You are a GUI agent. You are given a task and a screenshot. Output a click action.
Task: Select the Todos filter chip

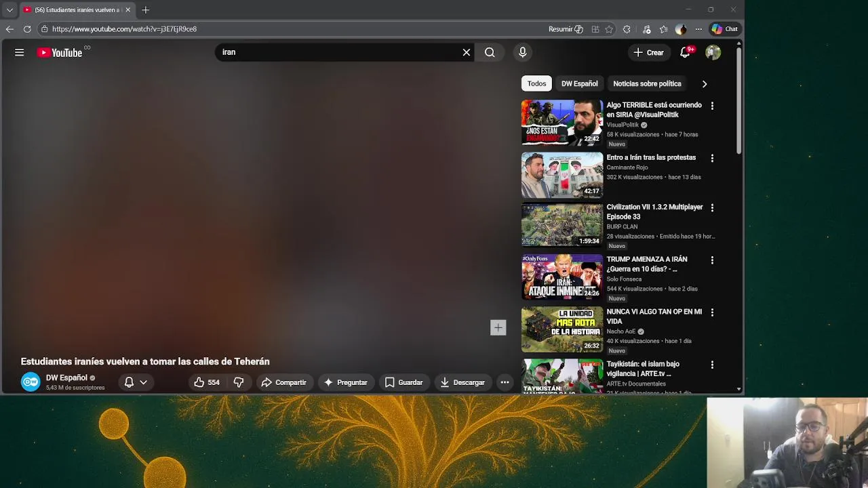tap(536, 83)
